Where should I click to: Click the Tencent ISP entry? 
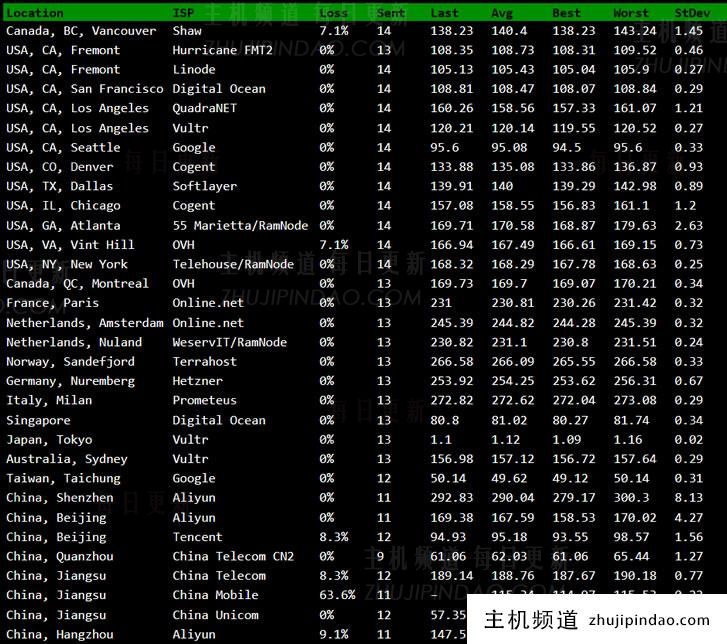pos(197,537)
